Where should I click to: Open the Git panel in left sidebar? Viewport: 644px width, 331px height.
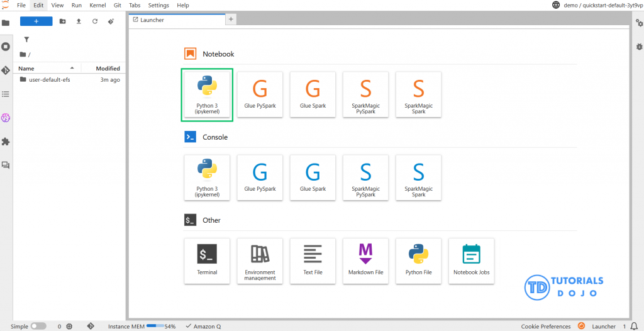pos(6,70)
